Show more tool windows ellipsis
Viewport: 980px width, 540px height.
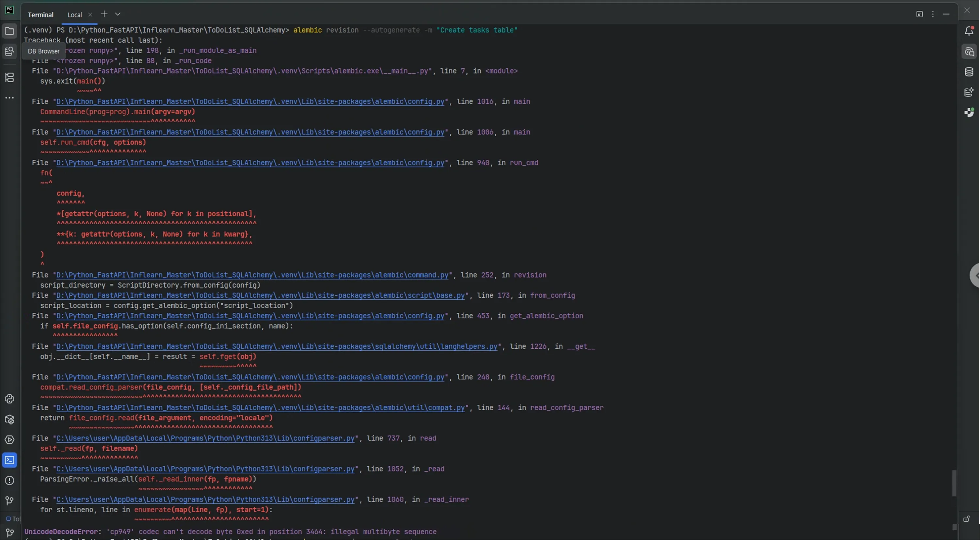[x=9, y=98]
